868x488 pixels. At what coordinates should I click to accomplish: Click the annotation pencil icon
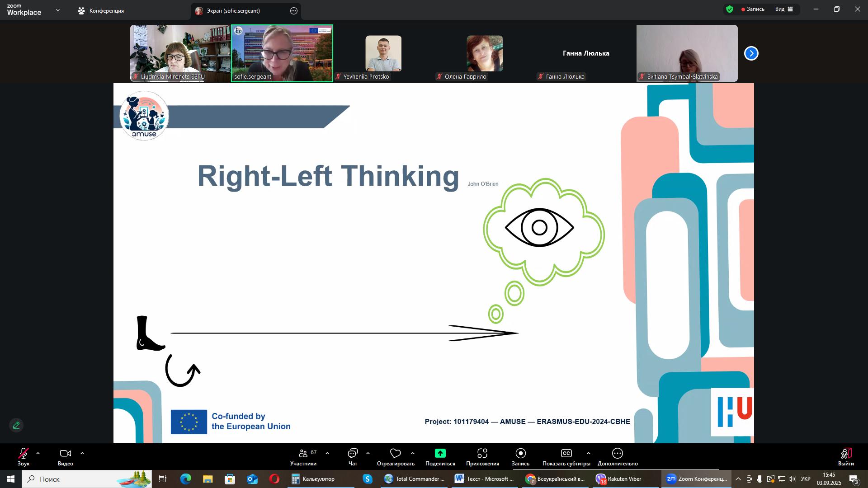(x=16, y=426)
